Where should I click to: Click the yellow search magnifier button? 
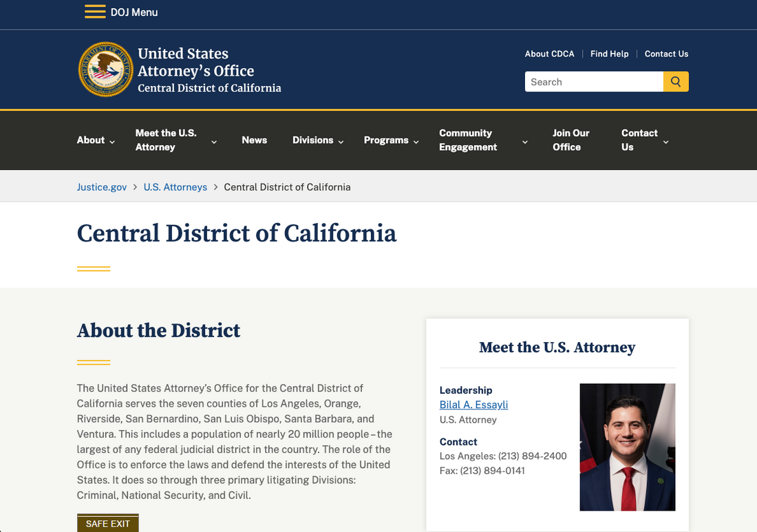point(676,82)
